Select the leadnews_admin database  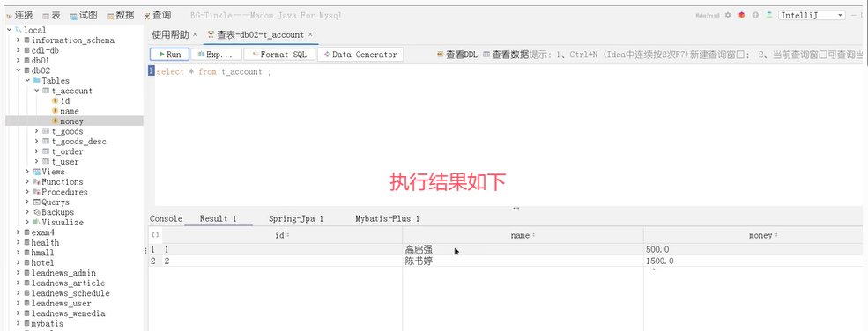(x=59, y=273)
